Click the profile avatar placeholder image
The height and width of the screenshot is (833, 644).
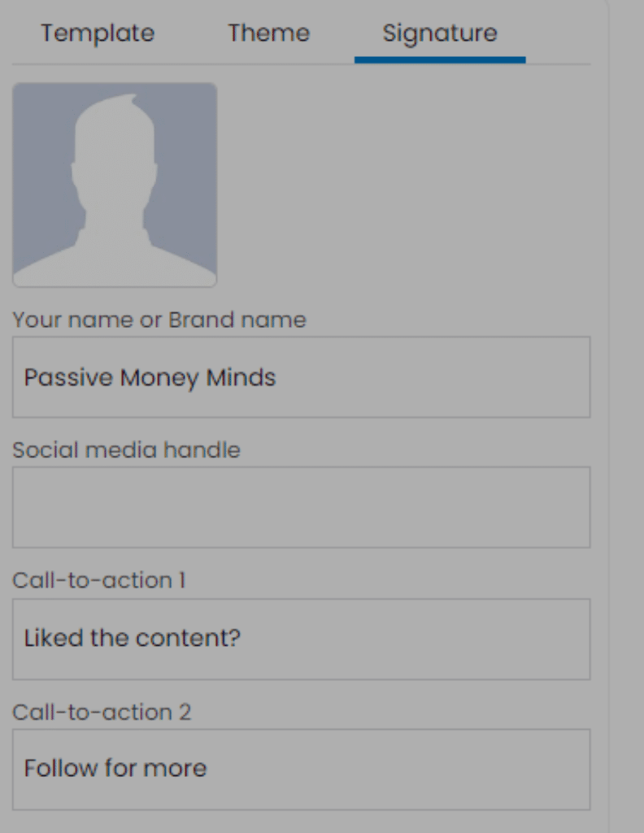coord(115,185)
